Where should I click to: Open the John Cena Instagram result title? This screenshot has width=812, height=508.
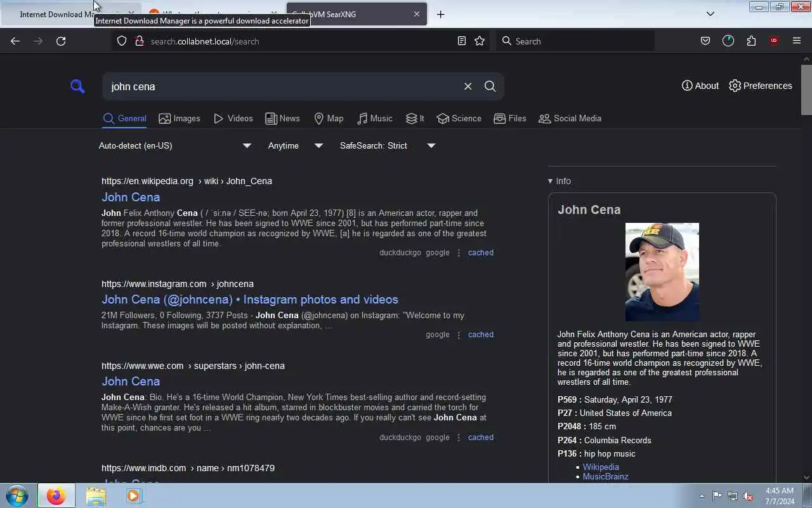coord(250,299)
